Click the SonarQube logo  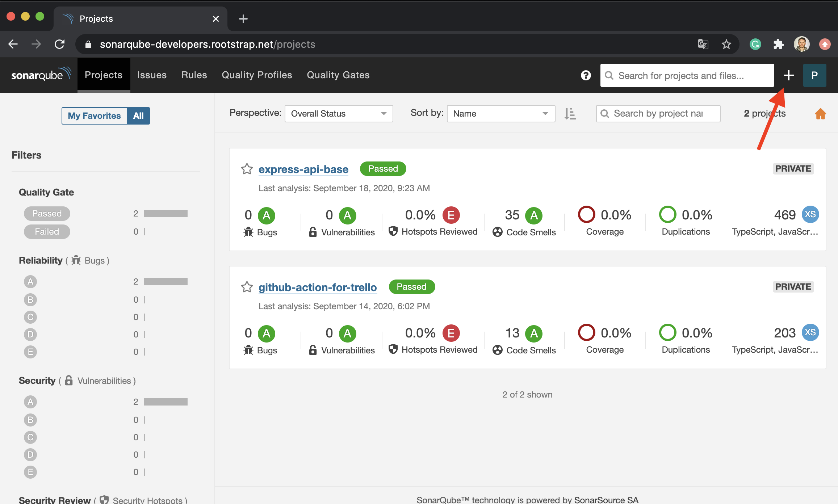pos(41,74)
